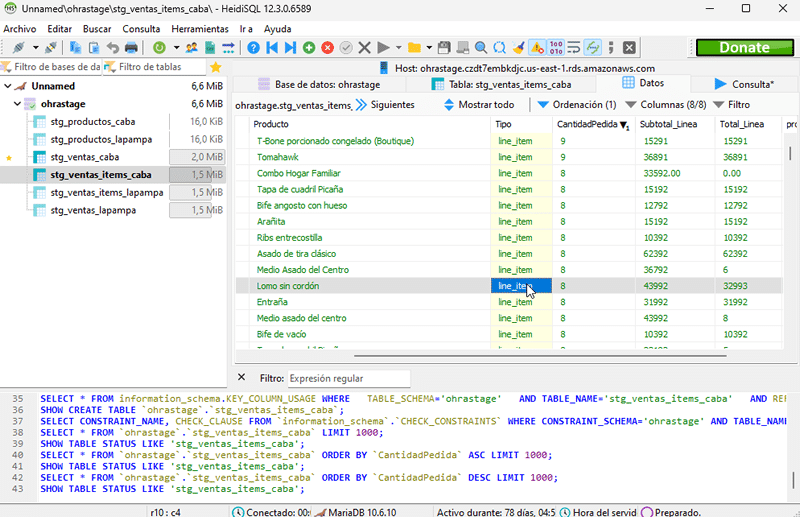This screenshot has width=800, height=517.
Task: Open the user manager icon
Action: pos(191,47)
